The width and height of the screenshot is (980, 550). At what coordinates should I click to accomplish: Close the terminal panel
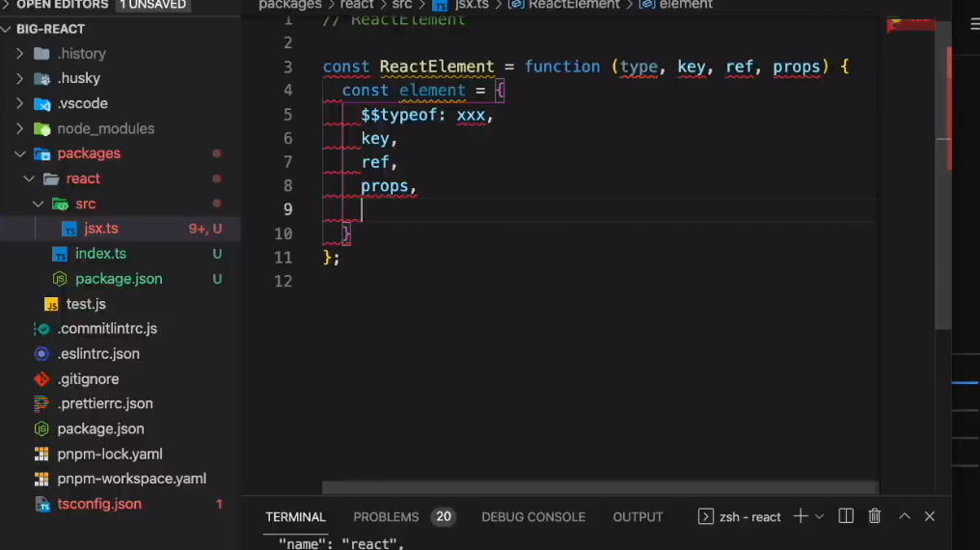tap(930, 516)
